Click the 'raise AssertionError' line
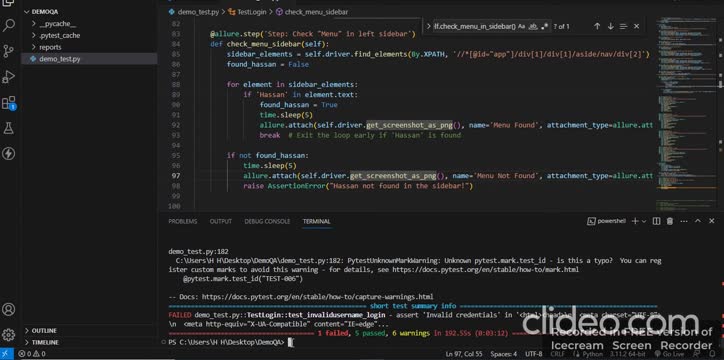Screen dimensions: 724x360 pyautogui.click(x=358, y=186)
